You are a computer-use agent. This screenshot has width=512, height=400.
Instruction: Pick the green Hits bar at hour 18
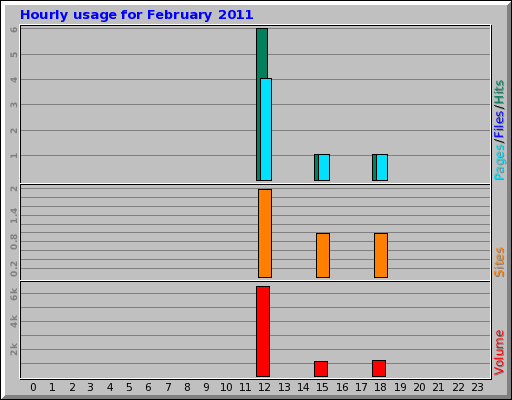click(374, 168)
